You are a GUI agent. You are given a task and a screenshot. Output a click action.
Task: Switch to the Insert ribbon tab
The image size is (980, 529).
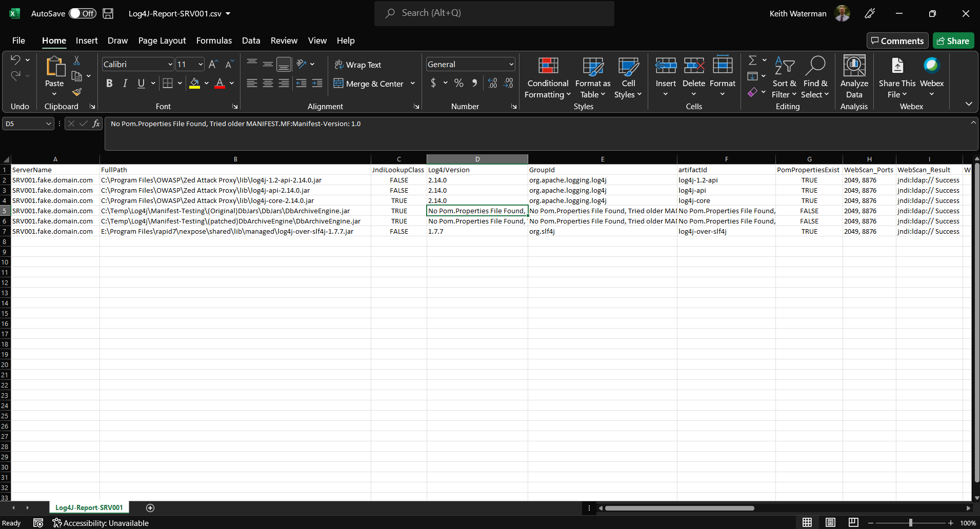(x=87, y=40)
